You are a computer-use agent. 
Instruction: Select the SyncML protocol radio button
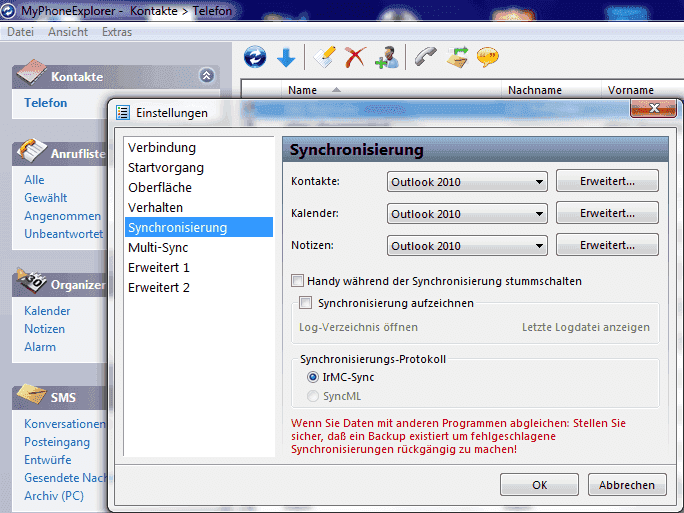pyautogui.click(x=313, y=396)
